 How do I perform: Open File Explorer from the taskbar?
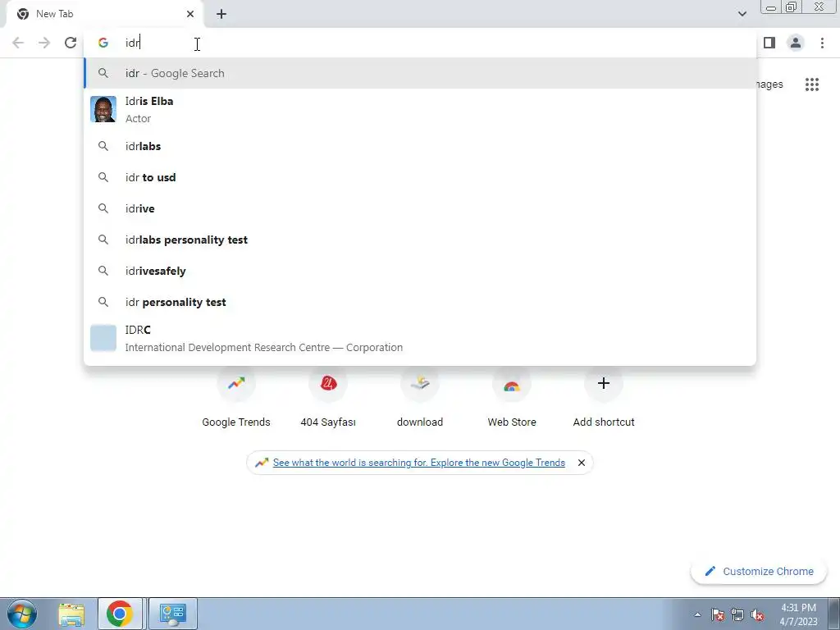tap(71, 614)
